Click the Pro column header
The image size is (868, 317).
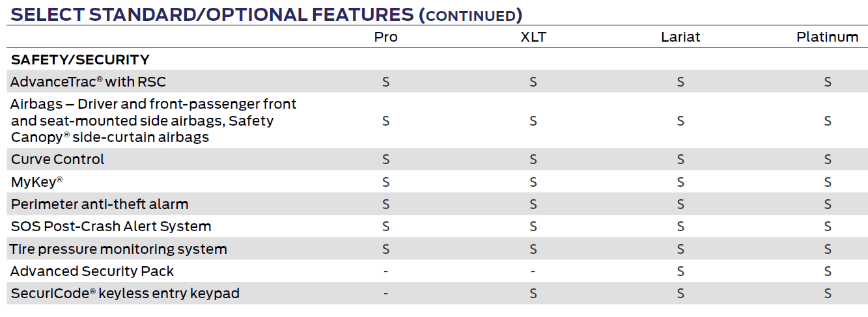[385, 37]
